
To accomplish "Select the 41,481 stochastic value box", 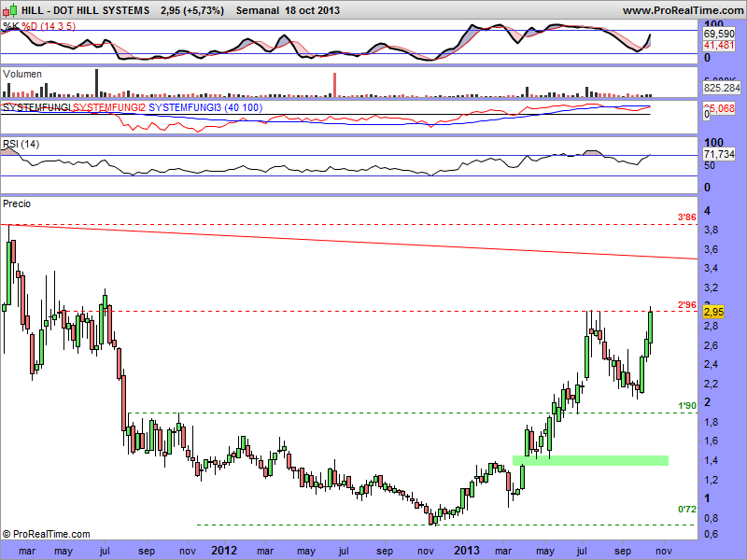I will 719,45.
